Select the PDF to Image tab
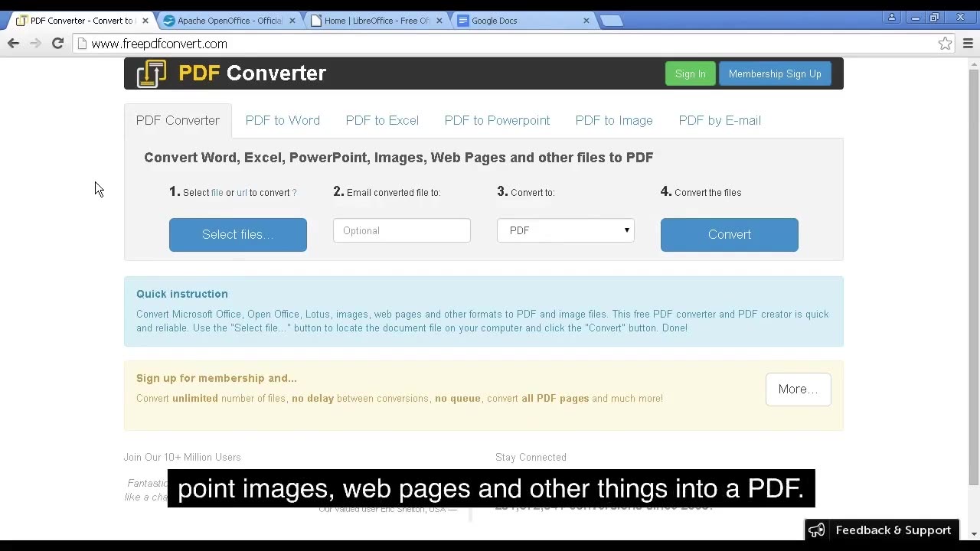 coord(614,120)
